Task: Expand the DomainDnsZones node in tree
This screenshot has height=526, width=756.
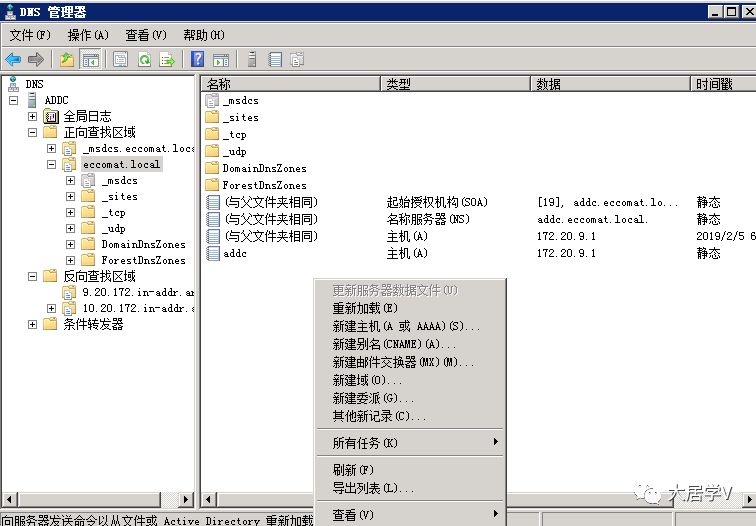Action: [70, 244]
